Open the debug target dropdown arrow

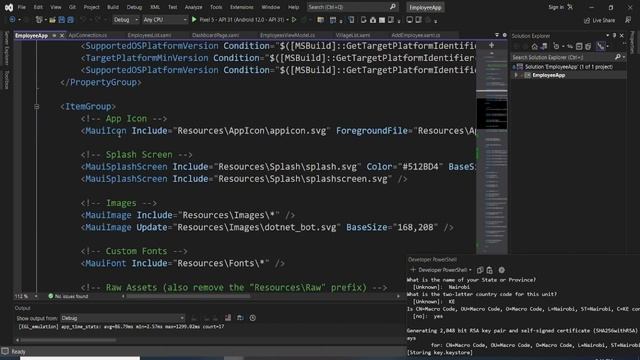(x=287, y=20)
